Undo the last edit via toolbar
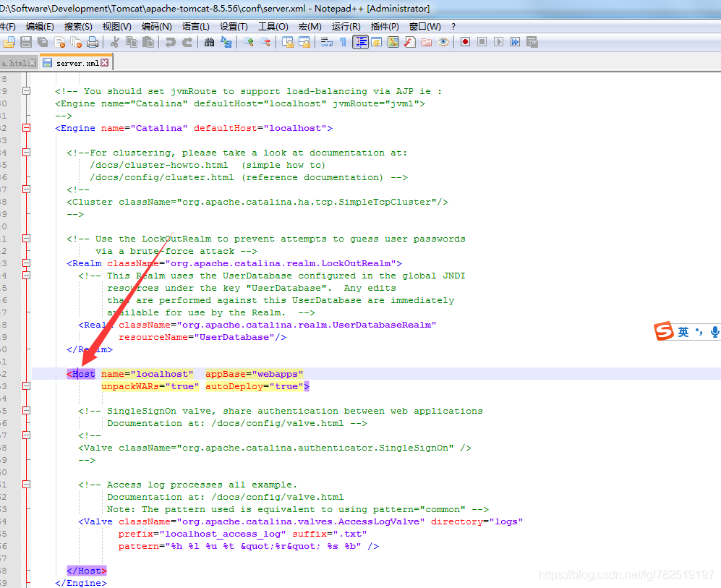The height and width of the screenshot is (588, 721). click(x=170, y=42)
